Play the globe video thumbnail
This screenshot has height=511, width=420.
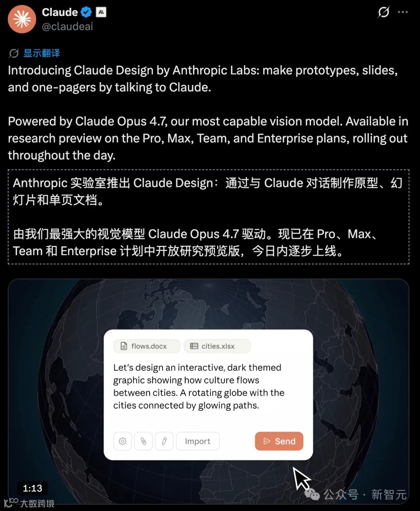[208, 391]
